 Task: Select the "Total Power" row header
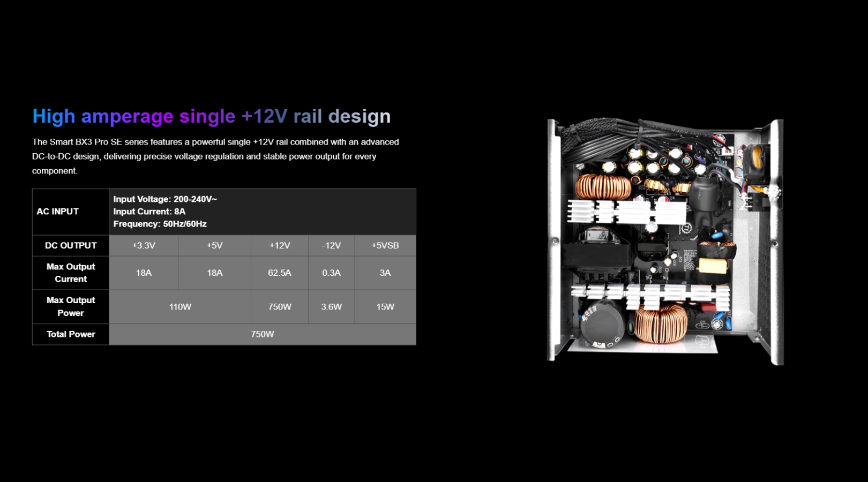click(71, 334)
